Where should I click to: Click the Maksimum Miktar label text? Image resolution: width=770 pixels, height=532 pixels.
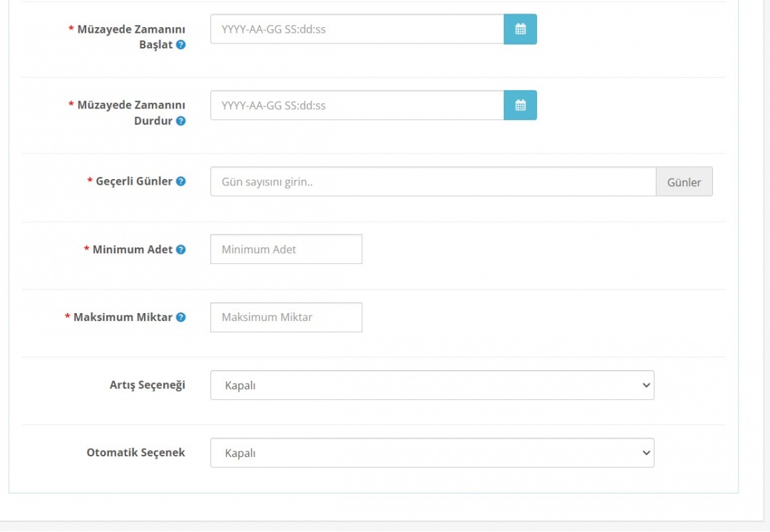123,317
